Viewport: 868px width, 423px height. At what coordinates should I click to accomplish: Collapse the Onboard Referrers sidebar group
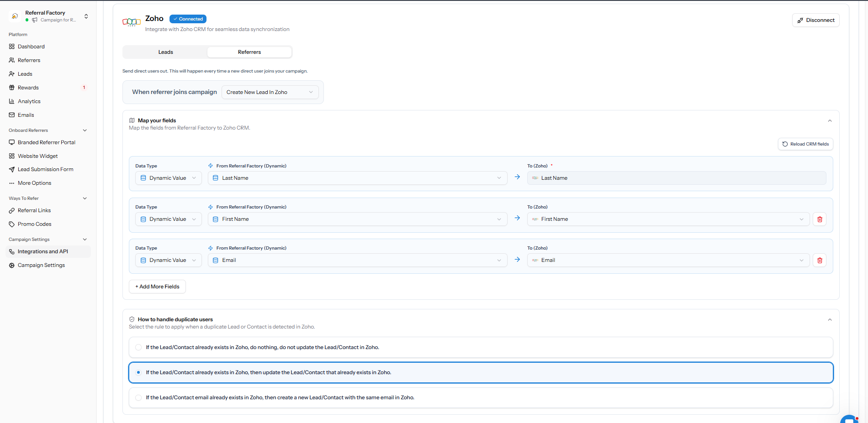click(x=85, y=131)
